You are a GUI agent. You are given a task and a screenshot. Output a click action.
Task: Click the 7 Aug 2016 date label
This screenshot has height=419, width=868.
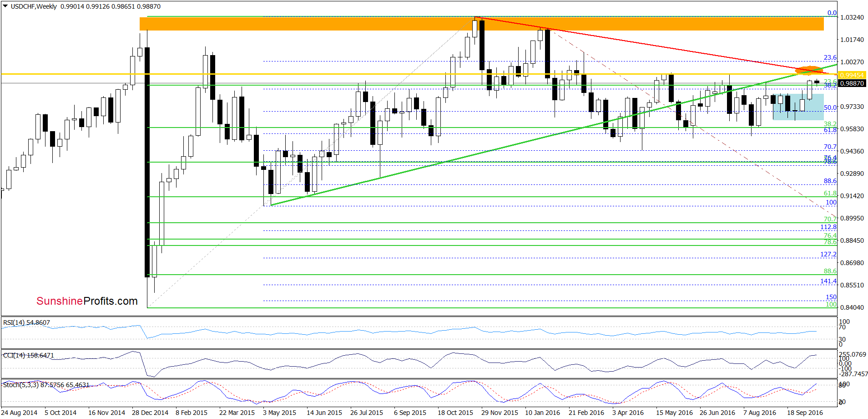point(760,413)
